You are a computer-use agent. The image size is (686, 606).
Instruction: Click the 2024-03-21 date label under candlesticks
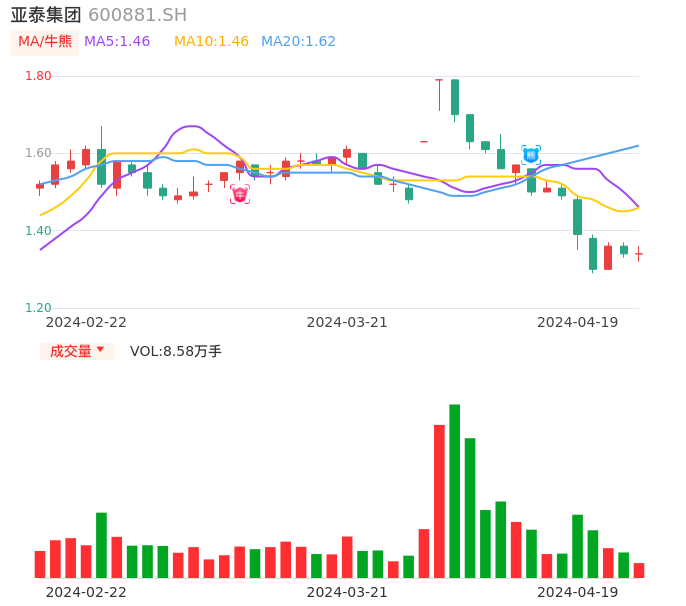(x=347, y=322)
